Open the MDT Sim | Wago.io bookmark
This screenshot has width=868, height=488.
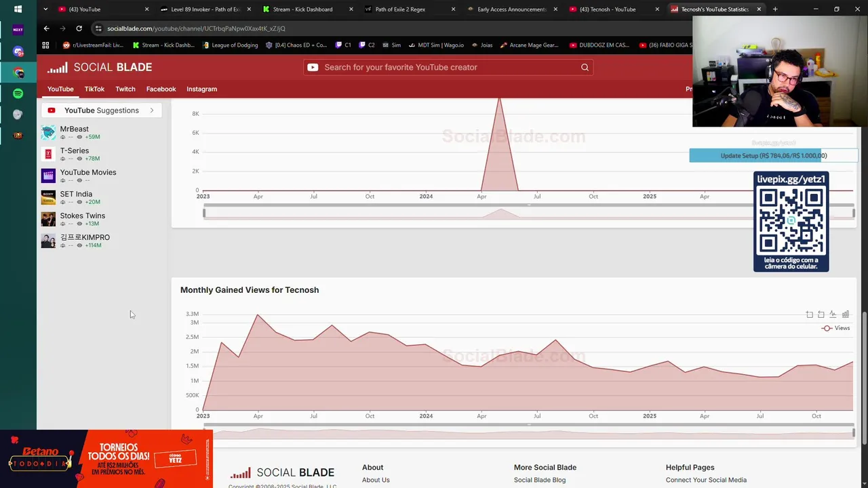coord(435,45)
